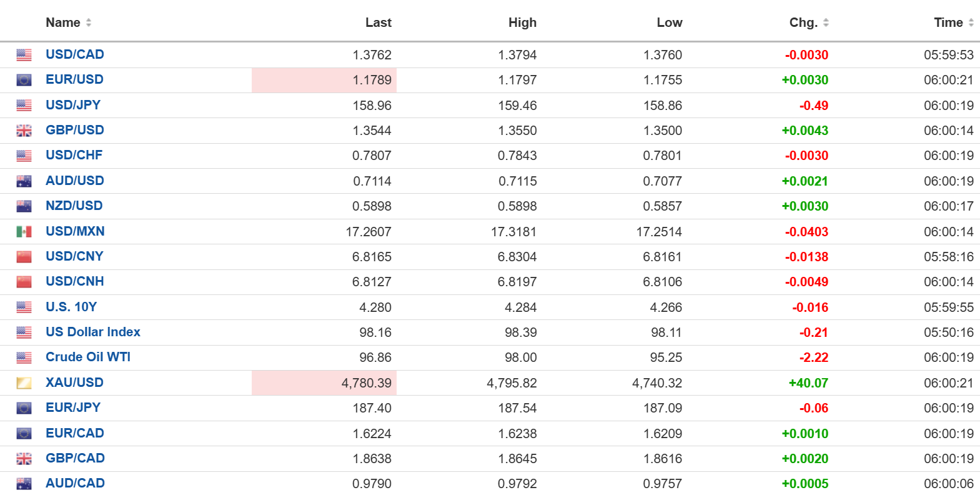
Task: Open the USD/JPY currency pair link
Action: pos(73,105)
